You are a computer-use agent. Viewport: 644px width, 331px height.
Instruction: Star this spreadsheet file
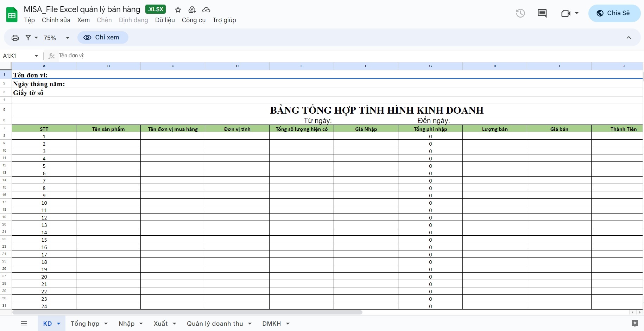[x=178, y=10]
